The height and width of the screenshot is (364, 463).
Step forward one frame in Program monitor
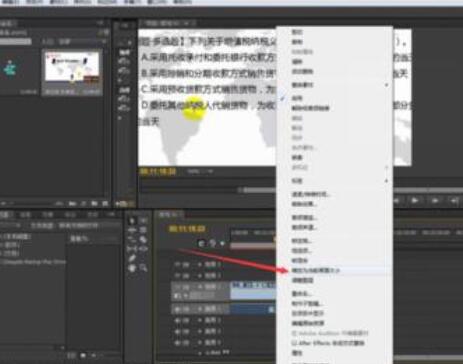coord(435,201)
